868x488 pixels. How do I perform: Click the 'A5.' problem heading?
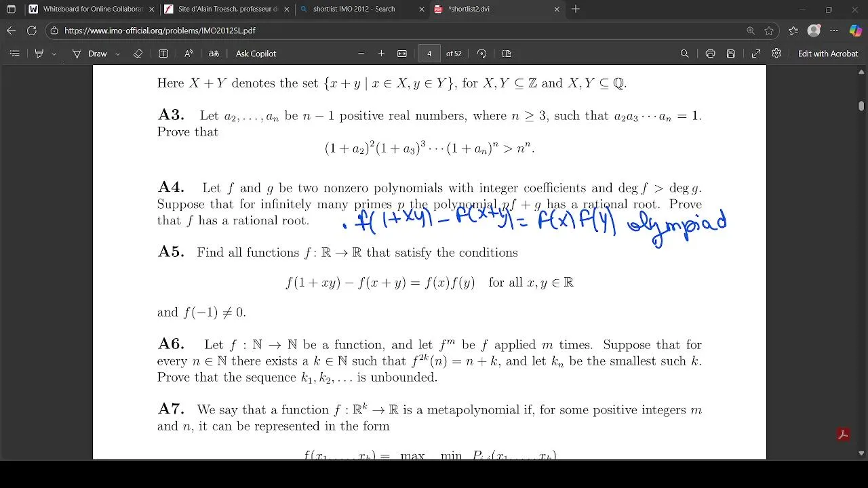(x=171, y=252)
